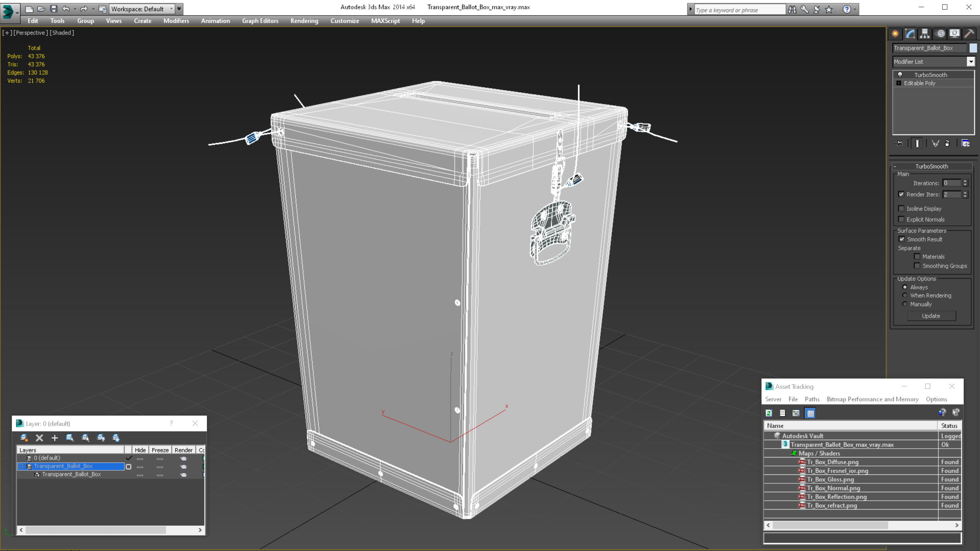Click the object color swatch beside name
980x551 pixels.
click(973, 48)
